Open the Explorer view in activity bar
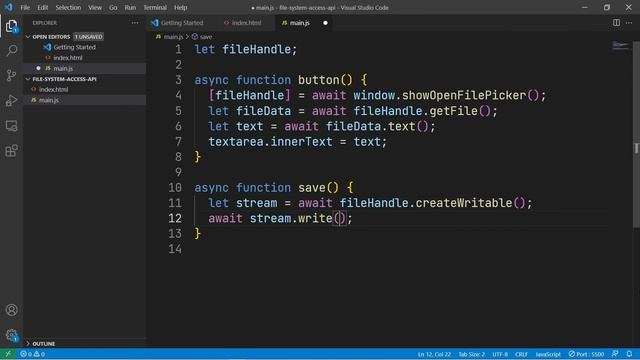640x360 pixels. pyautogui.click(x=11, y=26)
